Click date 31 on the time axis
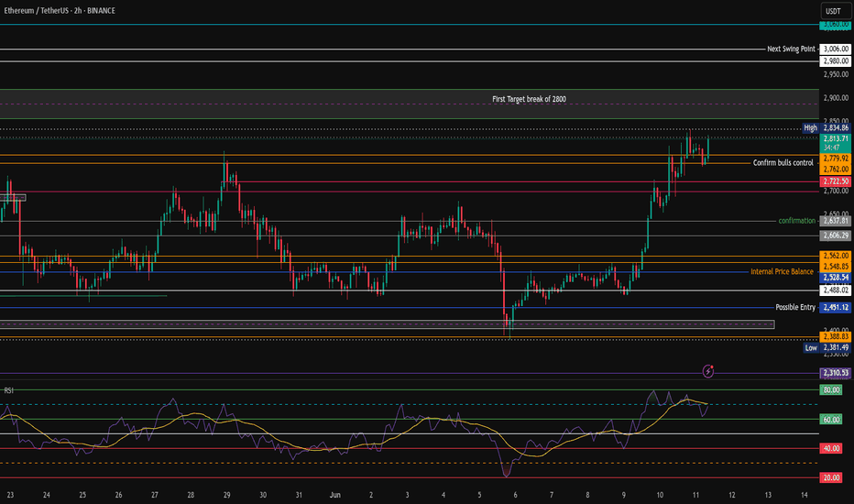The image size is (854, 504). 299,495
